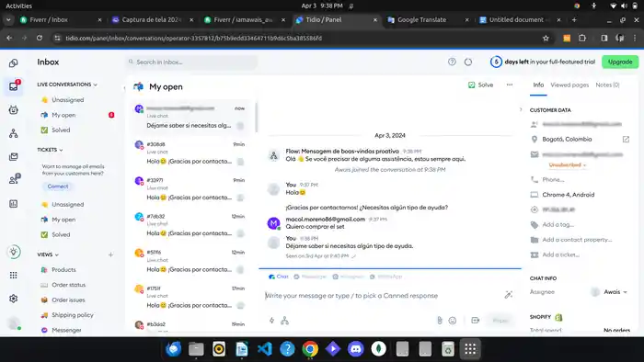644x362 pixels.
Task: Open the apps grid icon in the sidebar
Action: click(14, 275)
